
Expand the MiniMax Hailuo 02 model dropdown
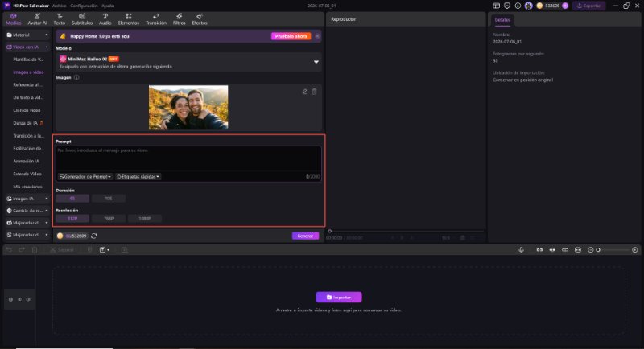point(316,62)
